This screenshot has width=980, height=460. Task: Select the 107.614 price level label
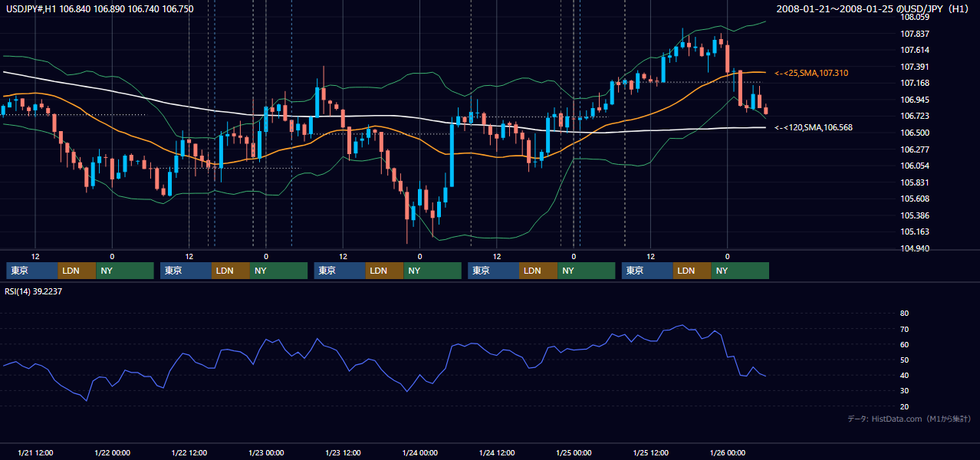915,50
